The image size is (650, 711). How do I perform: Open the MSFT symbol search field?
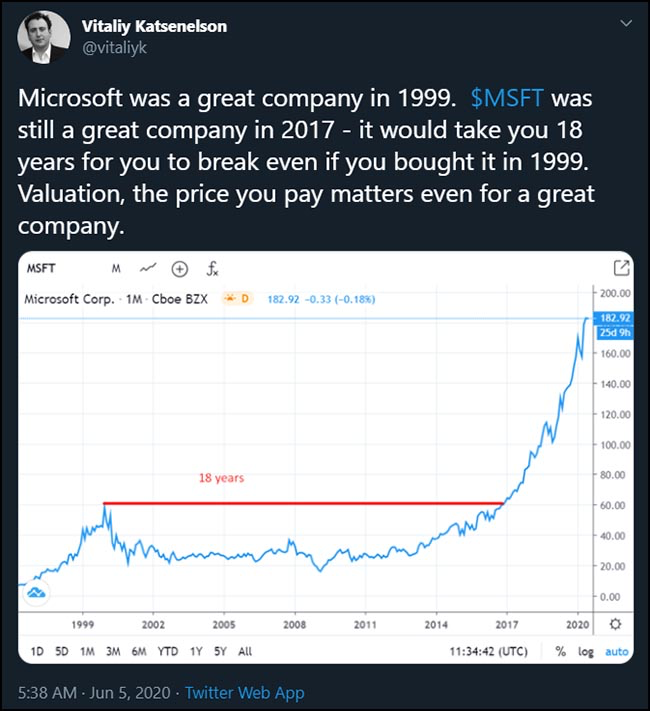click(41, 268)
